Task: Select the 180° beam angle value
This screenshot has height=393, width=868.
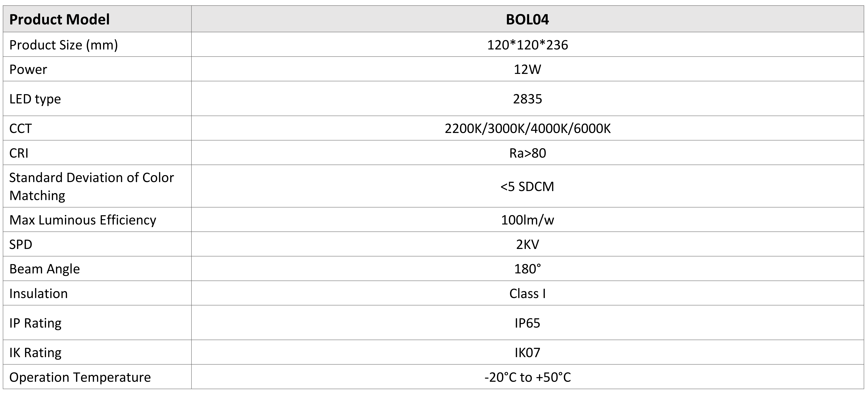Action: click(x=527, y=269)
